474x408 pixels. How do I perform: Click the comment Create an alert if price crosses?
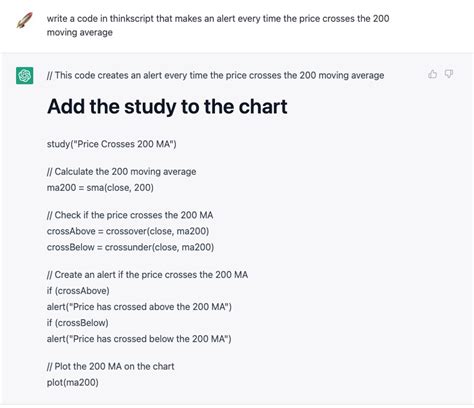[147, 275]
